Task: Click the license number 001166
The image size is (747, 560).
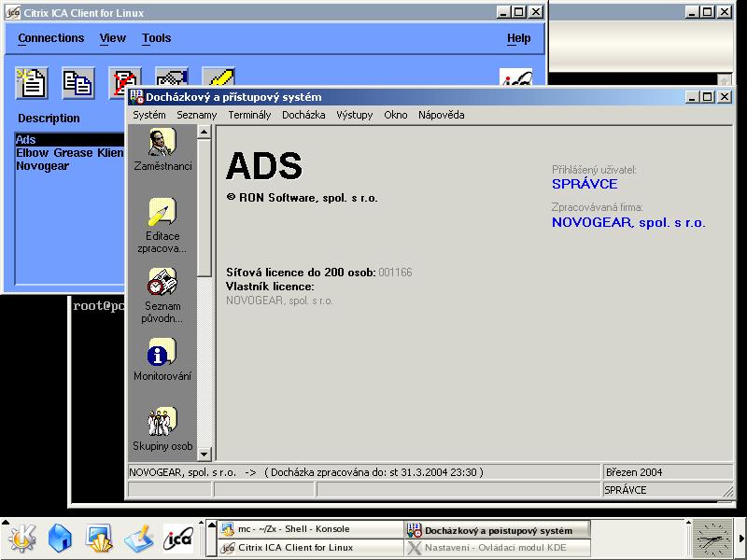Action: (395, 273)
